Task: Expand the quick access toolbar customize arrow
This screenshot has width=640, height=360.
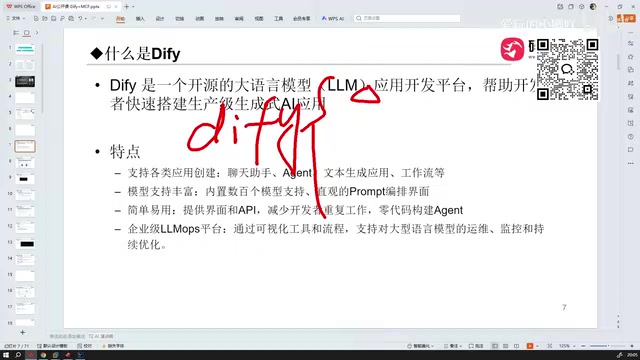Action: (x=102, y=18)
